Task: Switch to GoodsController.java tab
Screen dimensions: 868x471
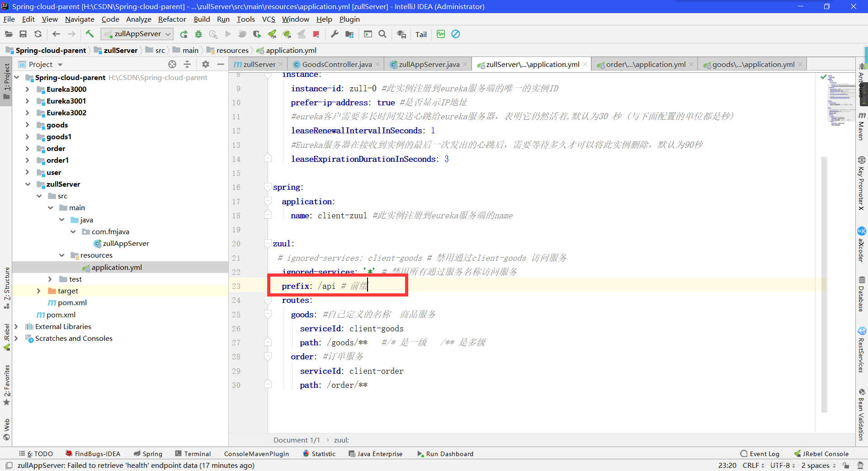Action: (337, 64)
